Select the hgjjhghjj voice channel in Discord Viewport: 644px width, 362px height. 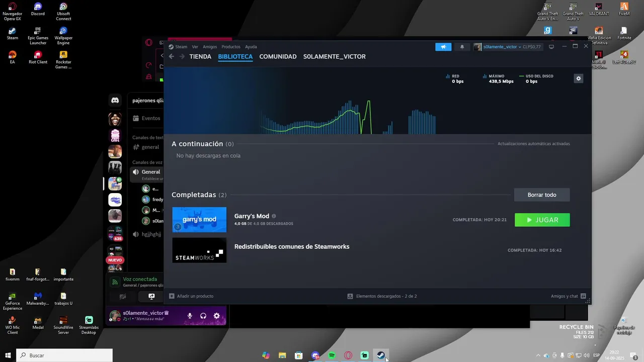coord(147,234)
